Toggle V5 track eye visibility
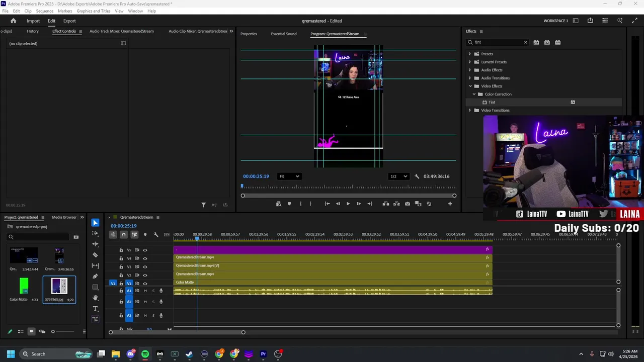 click(x=145, y=250)
